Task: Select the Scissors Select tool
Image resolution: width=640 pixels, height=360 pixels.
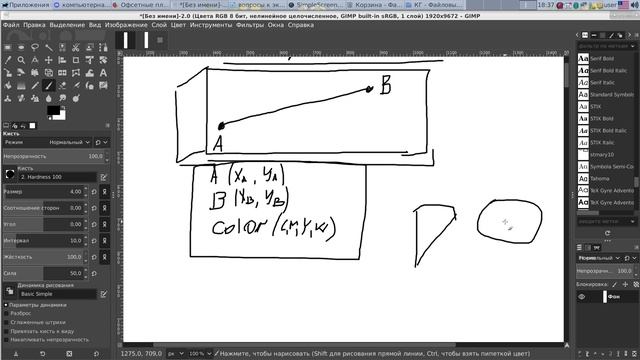Action: coord(76,47)
